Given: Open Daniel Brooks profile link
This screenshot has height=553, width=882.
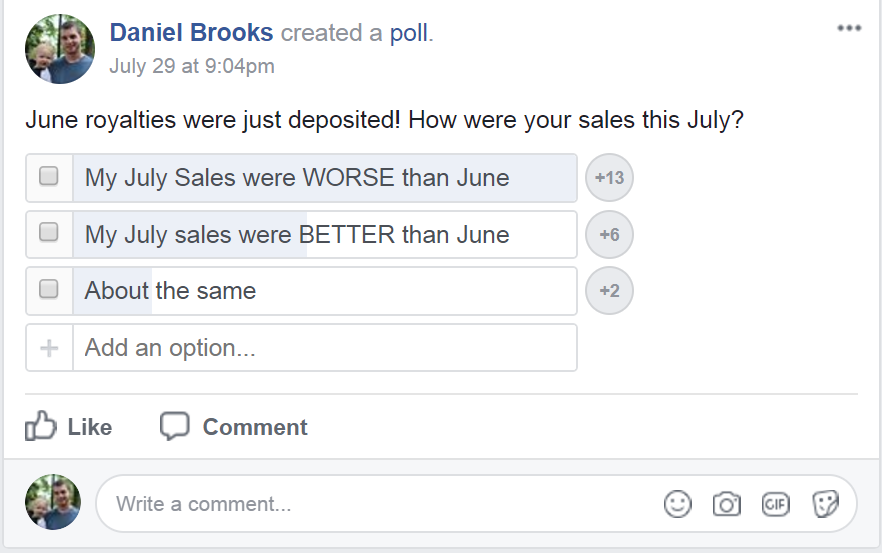Looking at the screenshot, I should (x=191, y=33).
